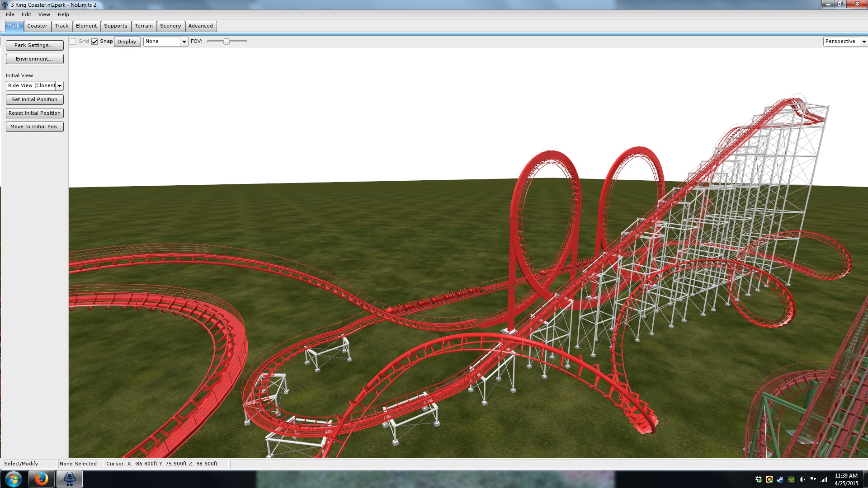Enable the Grid checkbox
This screenshot has width=868, height=488.
pos(73,42)
